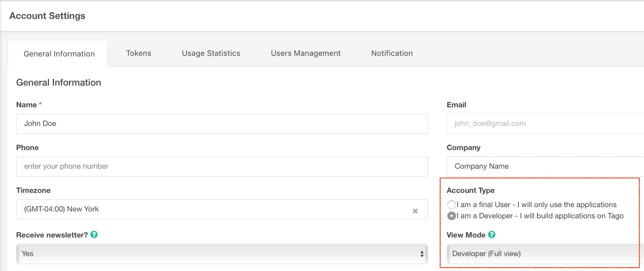The height and width of the screenshot is (271, 644).
Task: Clear the Timezone selection with the x icon
Action: click(x=415, y=211)
